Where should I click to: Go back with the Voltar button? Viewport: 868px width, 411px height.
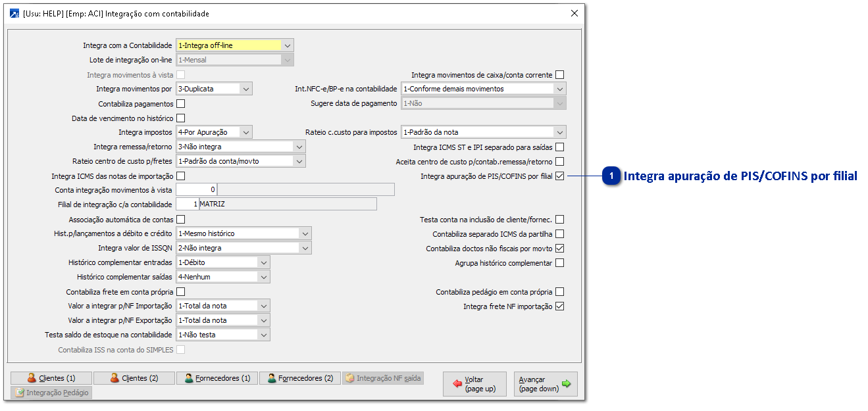coord(474,384)
